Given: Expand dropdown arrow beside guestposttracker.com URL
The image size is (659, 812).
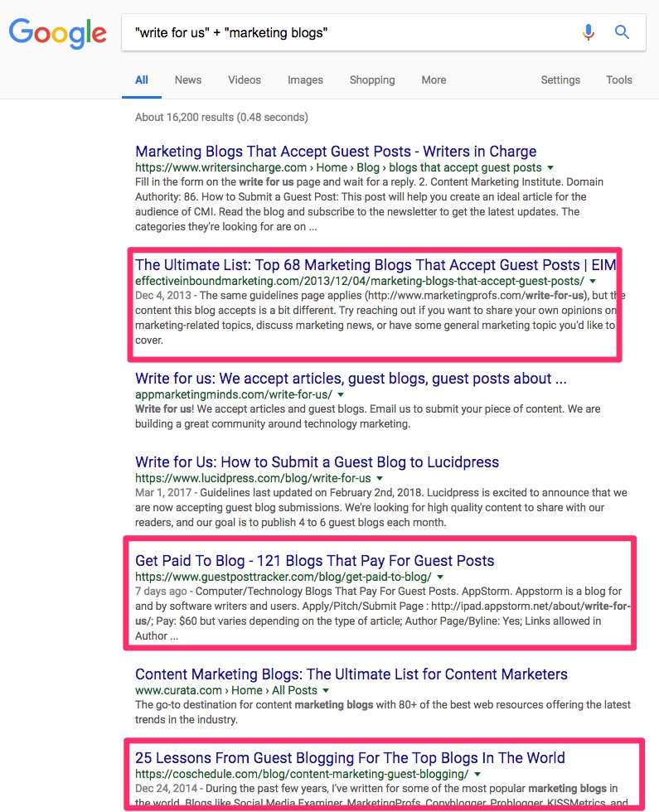Looking at the screenshot, I should click(440, 577).
